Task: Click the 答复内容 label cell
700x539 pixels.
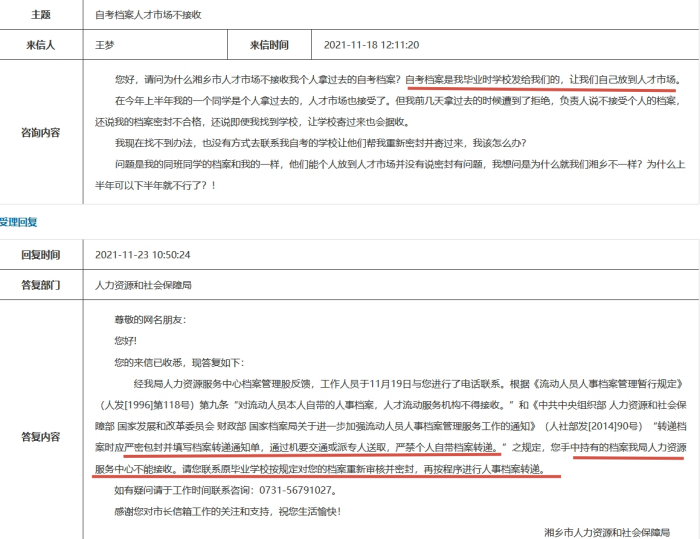Action: click(41, 436)
